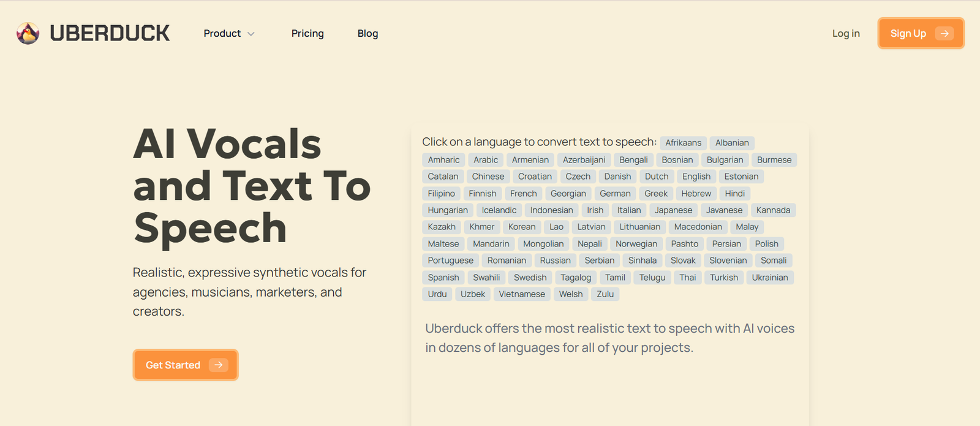Choose the German language chip
The height and width of the screenshot is (426, 980).
(615, 194)
